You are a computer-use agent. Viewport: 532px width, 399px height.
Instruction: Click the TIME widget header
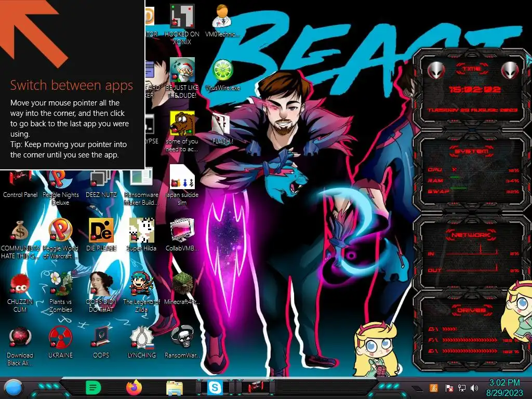(x=472, y=69)
